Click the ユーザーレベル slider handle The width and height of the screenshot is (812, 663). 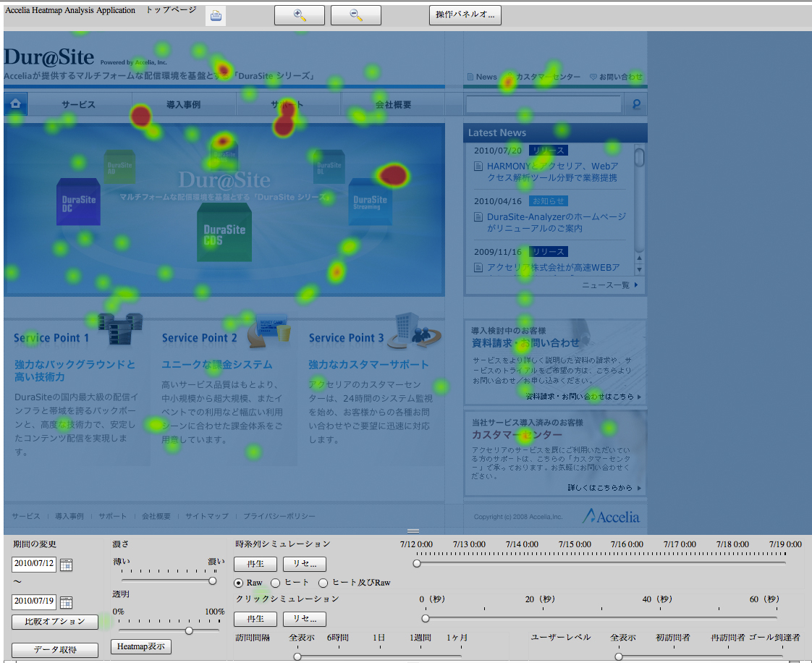pos(619,656)
